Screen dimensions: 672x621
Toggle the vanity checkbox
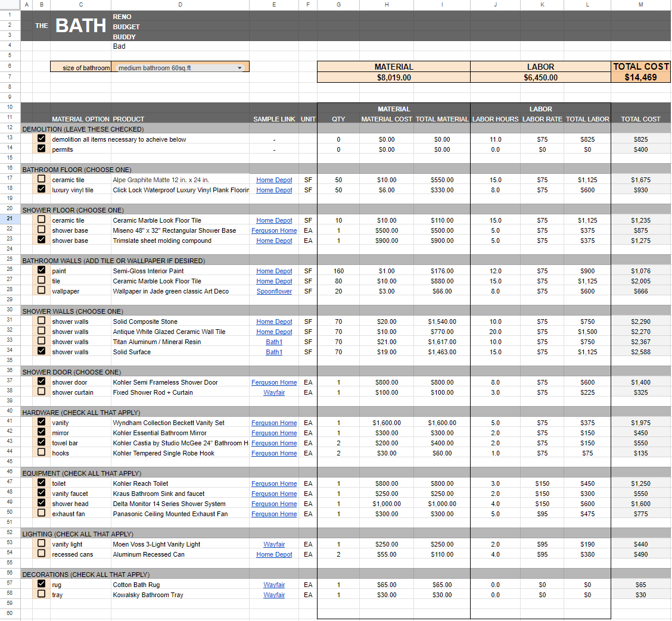(x=42, y=422)
